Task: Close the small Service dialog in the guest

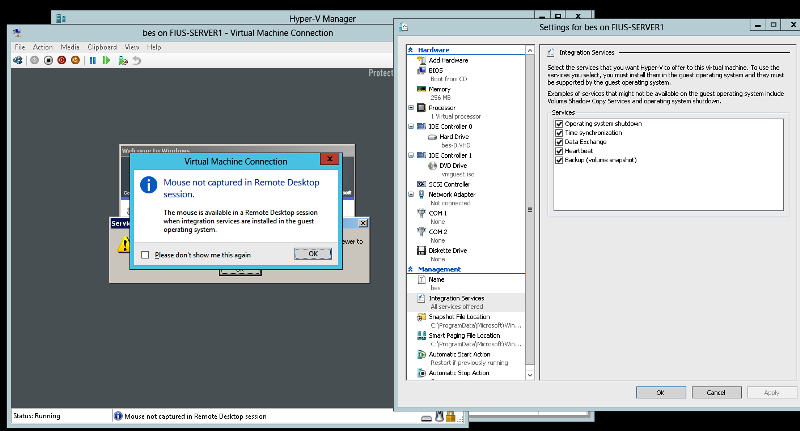Action: pyautogui.click(x=363, y=223)
